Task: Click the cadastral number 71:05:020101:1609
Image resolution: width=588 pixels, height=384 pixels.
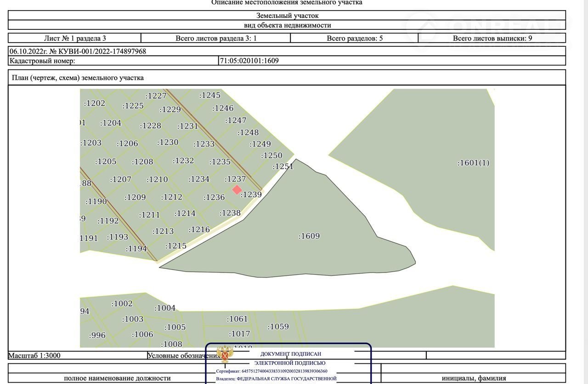Action: point(249,61)
